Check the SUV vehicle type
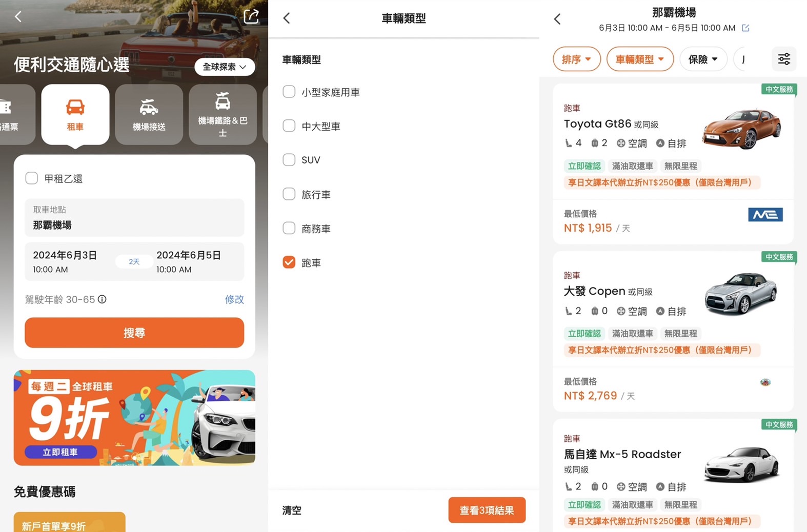807x532 pixels. (289, 159)
